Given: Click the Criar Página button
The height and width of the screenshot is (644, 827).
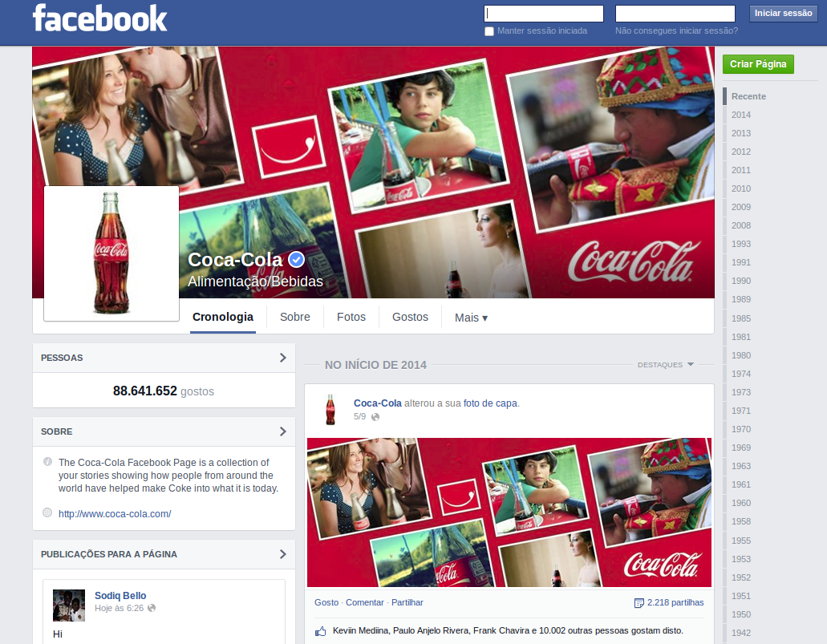Looking at the screenshot, I should 758,64.
